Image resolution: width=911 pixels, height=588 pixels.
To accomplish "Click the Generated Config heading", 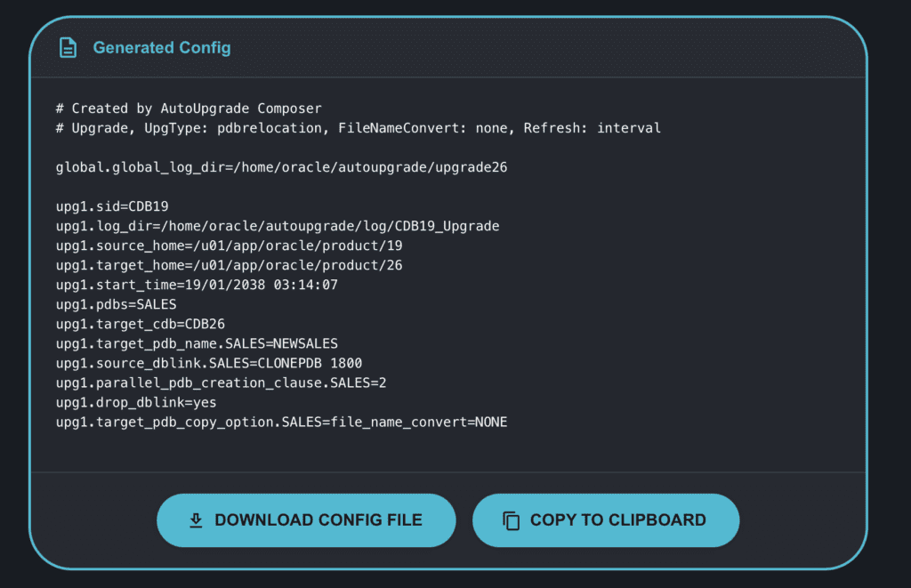I will [x=162, y=47].
